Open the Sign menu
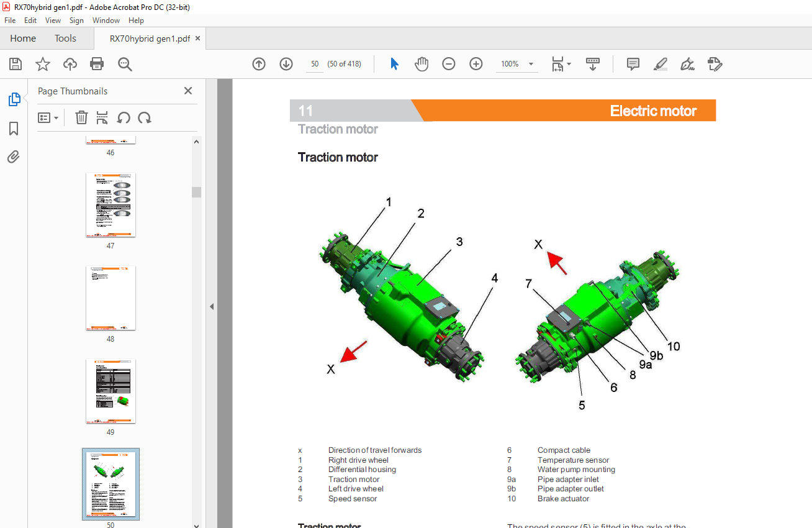Image resolution: width=812 pixels, height=528 pixels. point(76,20)
